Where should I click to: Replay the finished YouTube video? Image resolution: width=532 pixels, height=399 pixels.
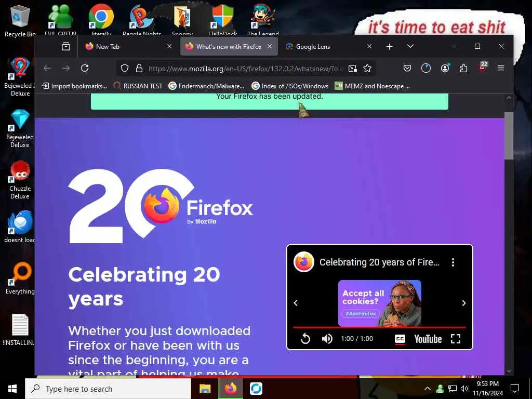click(x=305, y=339)
